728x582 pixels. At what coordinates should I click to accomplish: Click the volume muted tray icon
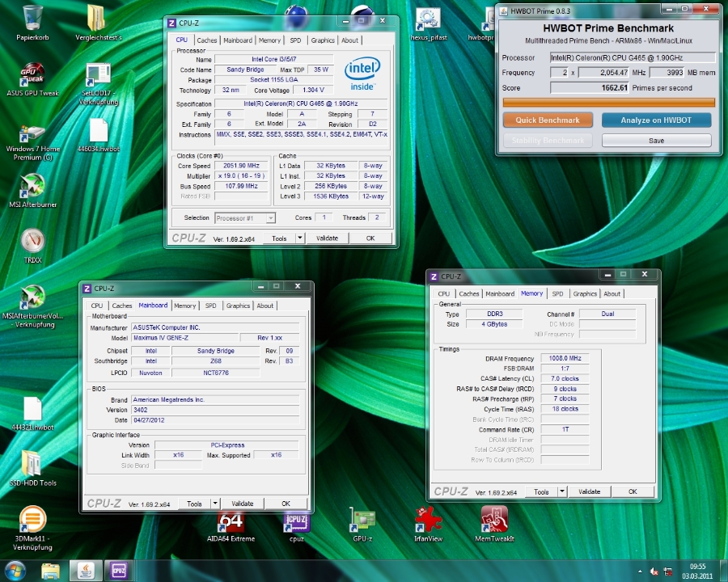tap(654, 571)
